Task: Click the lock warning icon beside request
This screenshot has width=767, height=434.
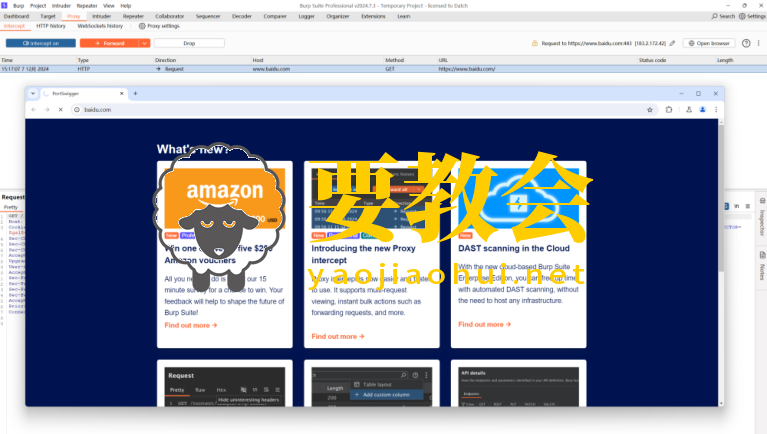Action: [535, 43]
